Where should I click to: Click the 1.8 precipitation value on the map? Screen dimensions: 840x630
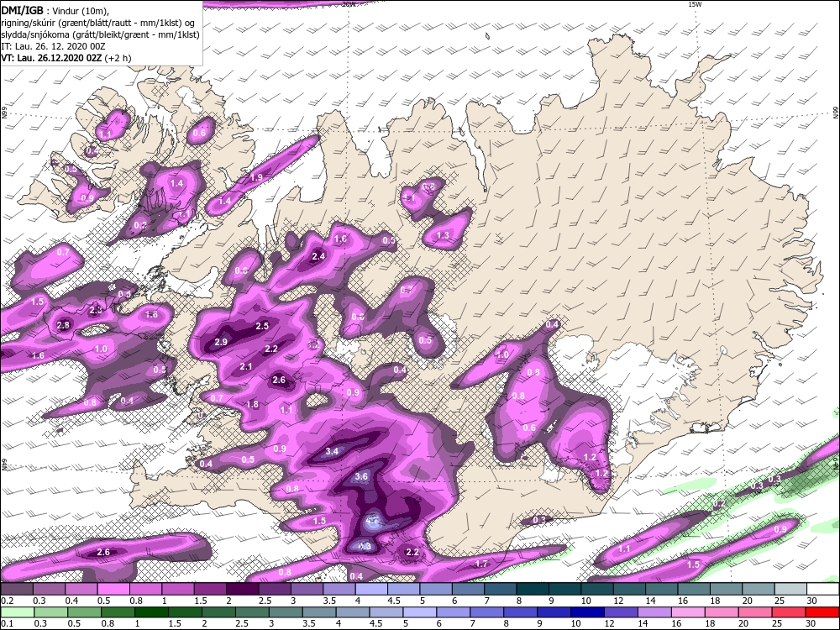tap(252, 405)
